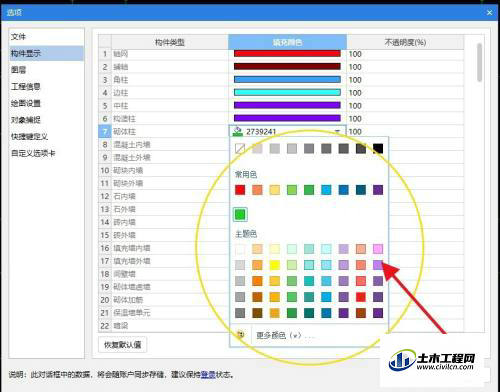Close the 选项 dialog
The width and height of the screenshot is (500, 392).
click(x=489, y=13)
